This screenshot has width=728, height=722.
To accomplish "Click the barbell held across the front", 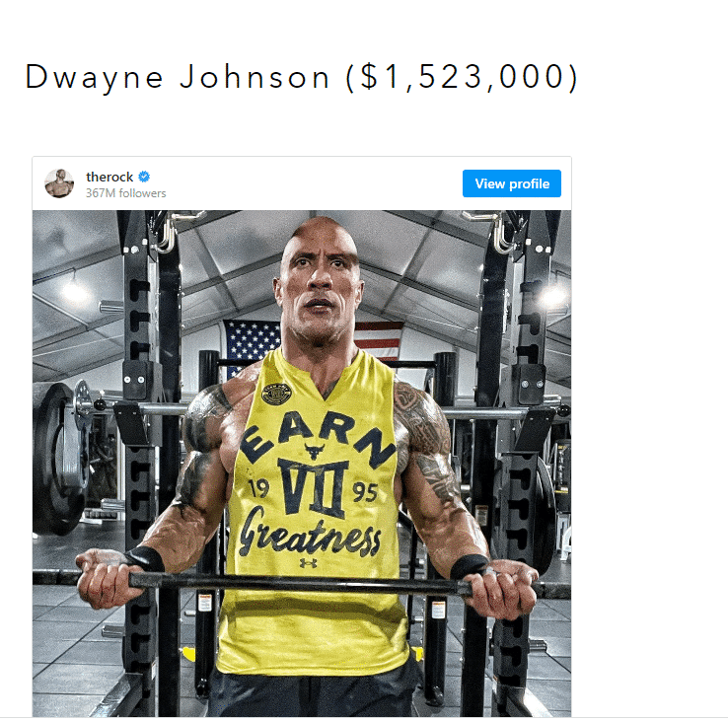I will 302,584.
